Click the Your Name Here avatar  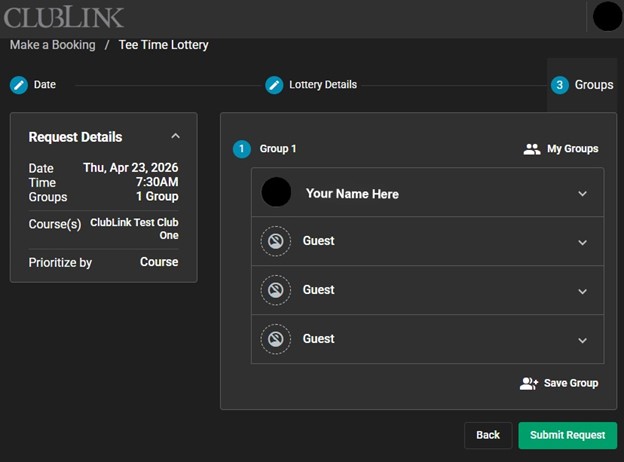[x=276, y=192]
